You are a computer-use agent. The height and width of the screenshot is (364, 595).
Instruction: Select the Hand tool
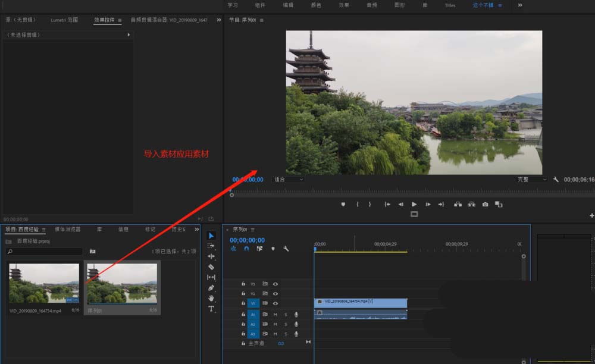[211, 299]
